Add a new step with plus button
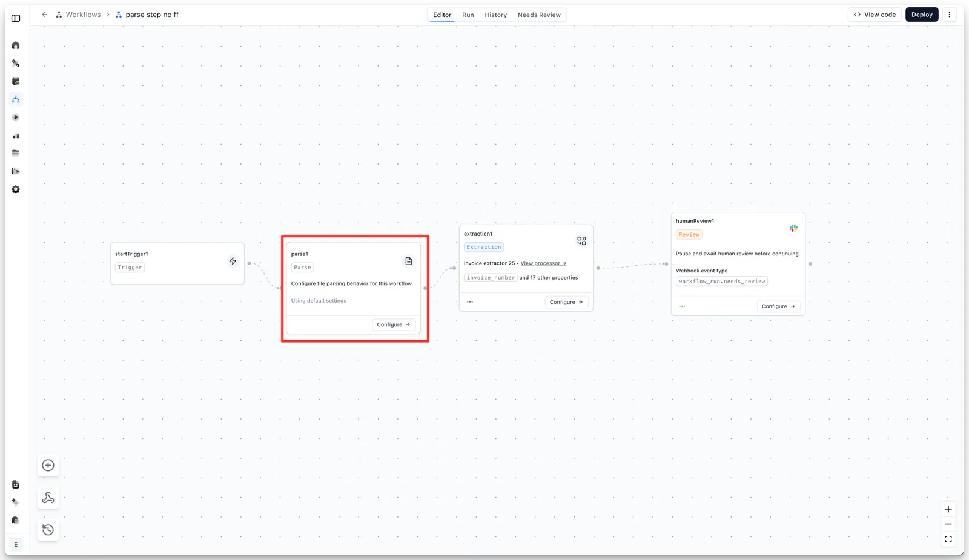This screenshot has height=560, width=969. [48, 466]
